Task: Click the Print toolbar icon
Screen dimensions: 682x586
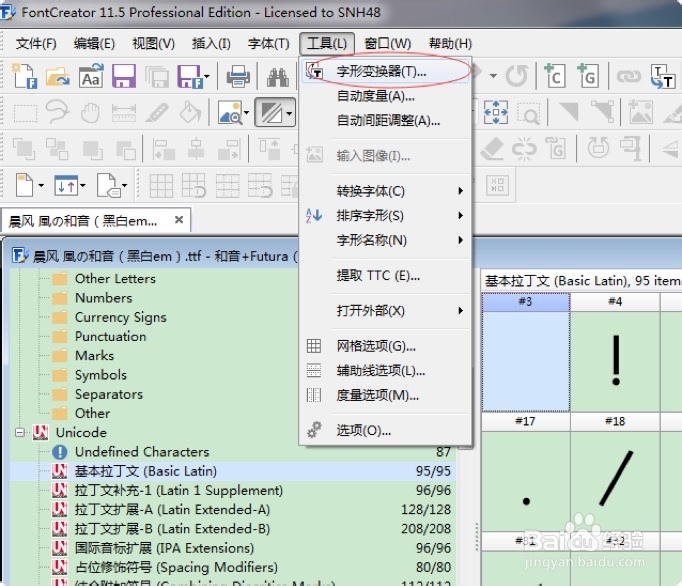Action: (x=238, y=77)
